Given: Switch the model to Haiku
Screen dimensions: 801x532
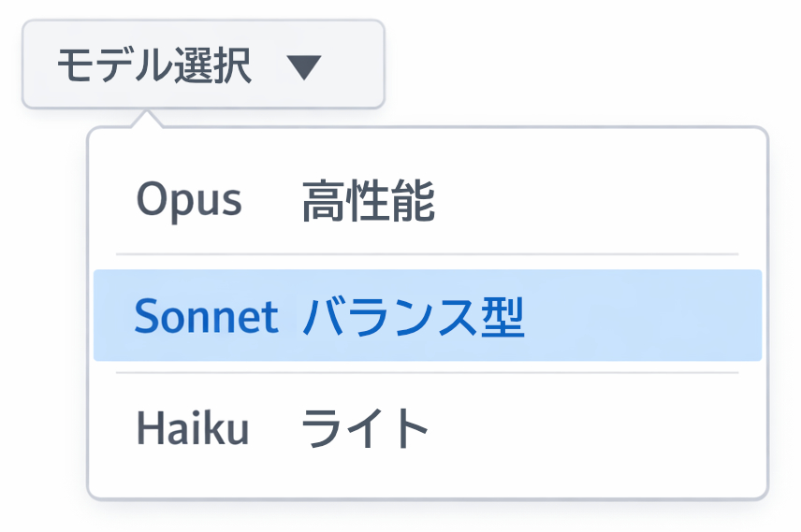Looking at the screenshot, I should tap(427, 429).
